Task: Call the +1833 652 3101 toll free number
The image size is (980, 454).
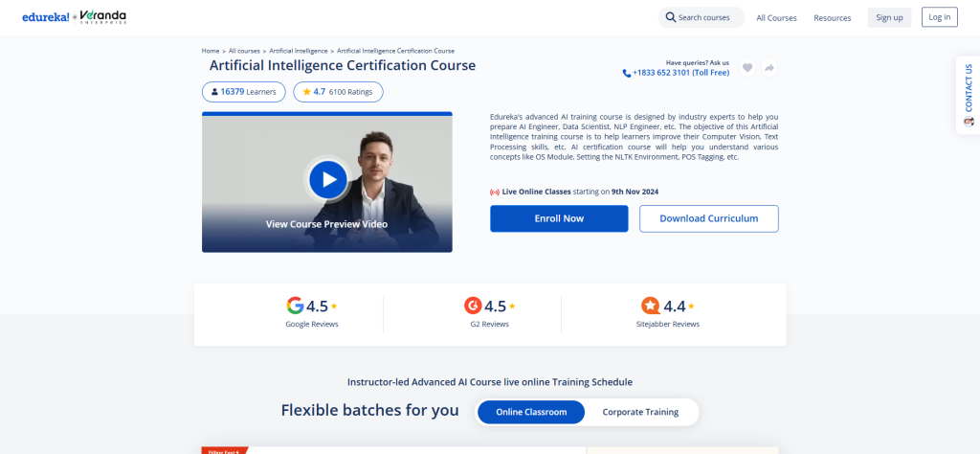Action: [680, 73]
